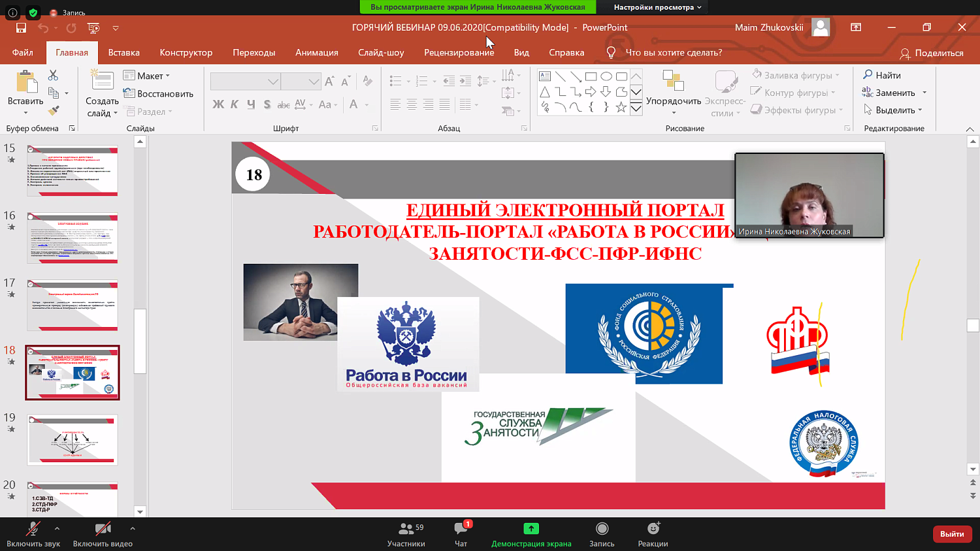980x551 pixels.
Task: Toggle Italic (К) formatting
Action: pos(234,104)
